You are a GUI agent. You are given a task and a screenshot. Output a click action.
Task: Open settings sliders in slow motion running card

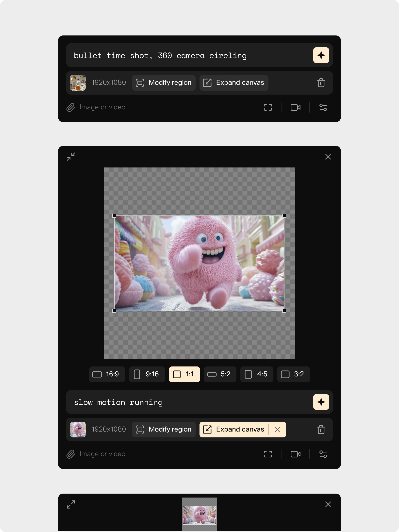coord(323,454)
